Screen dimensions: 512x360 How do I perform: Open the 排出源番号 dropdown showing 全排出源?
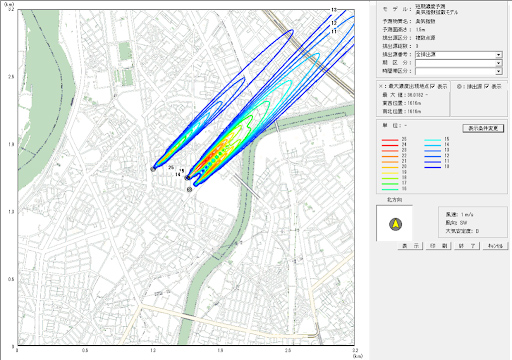pos(458,55)
